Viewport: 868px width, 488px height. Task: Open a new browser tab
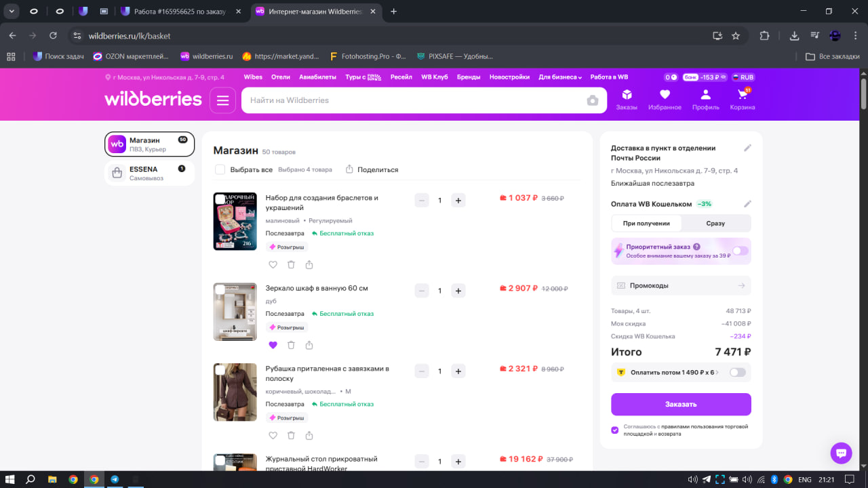[x=394, y=12]
